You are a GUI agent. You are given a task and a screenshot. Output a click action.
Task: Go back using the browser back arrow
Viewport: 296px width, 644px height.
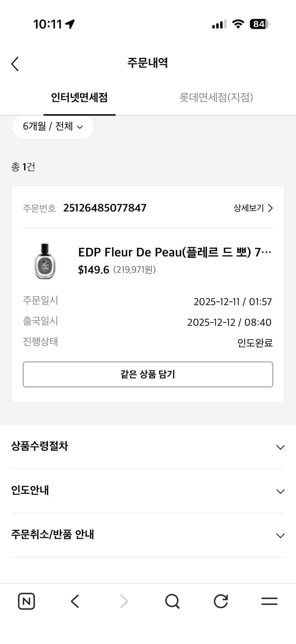click(x=75, y=601)
